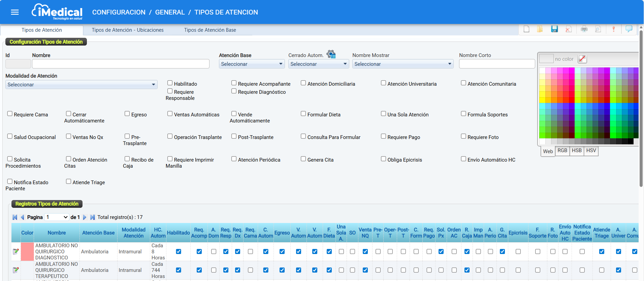644x281 pixels.
Task: Open the Atención Base dropdown
Action: [252, 64]
